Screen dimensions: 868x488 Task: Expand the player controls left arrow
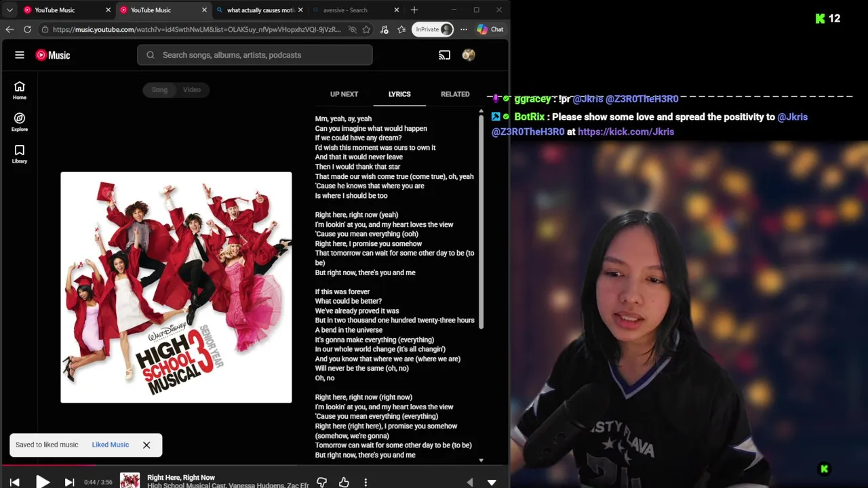[470, 482]
